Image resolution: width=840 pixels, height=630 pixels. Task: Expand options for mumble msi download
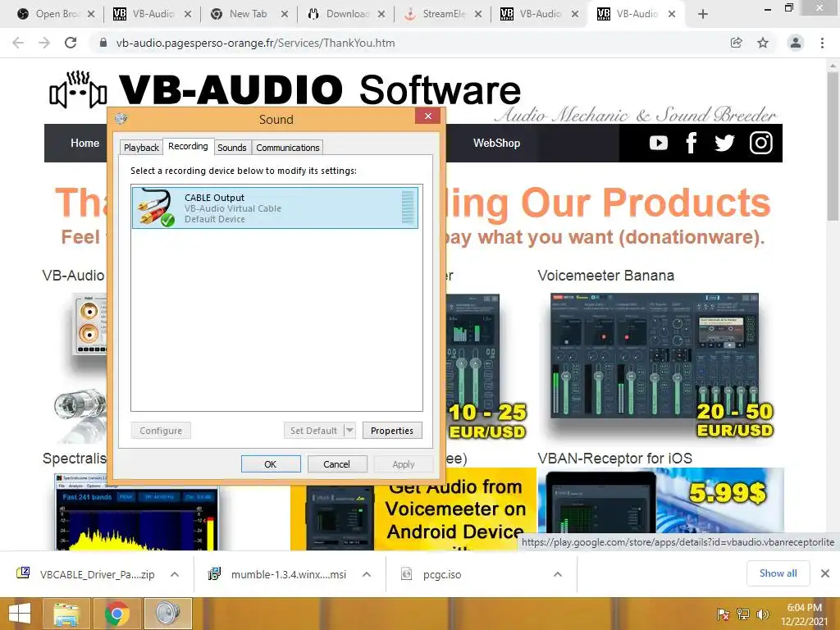[367, 574]
